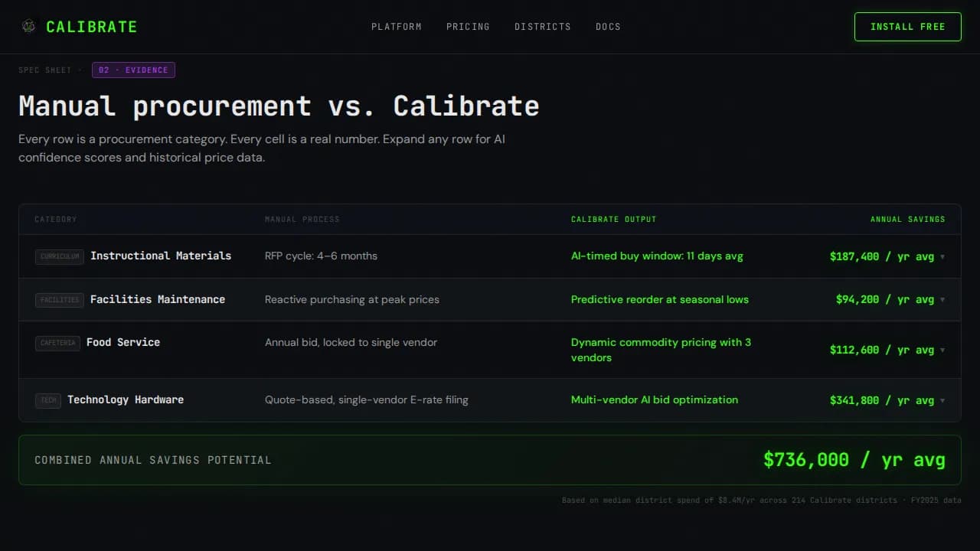This screenshot has width=980, height=551.
Task: Select the Instructional Materials row title
Action: [161, 256]
